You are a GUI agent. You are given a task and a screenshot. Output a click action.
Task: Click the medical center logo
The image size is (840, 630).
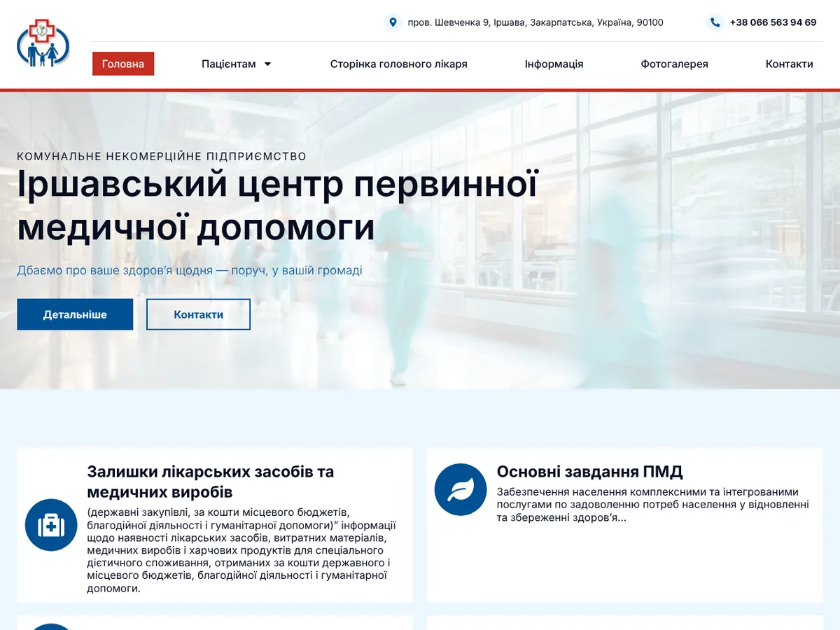pyautogui.click(x=43, y=43)
